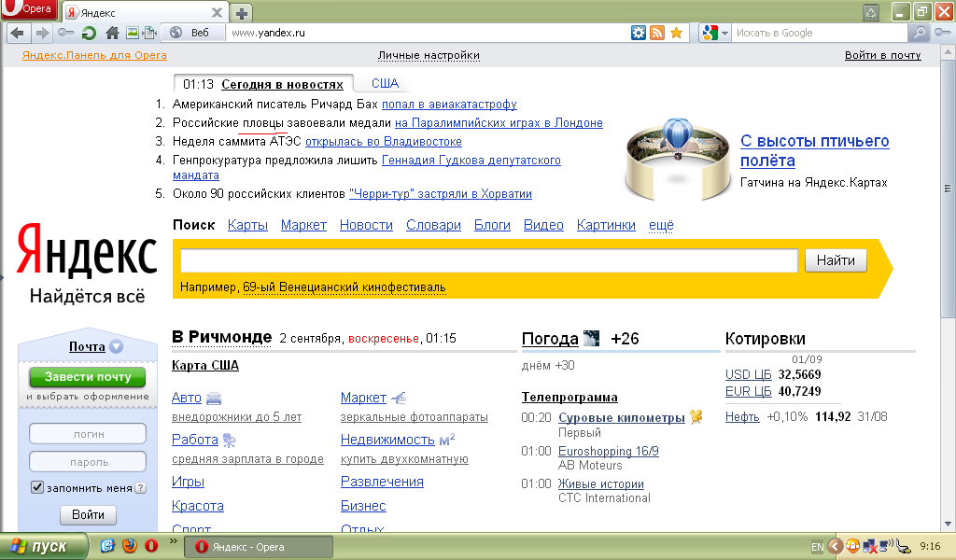Image resolution: width=956 pixels, height=560 pixels.
Task: Click the пароль input field
Action: (x=88, y=462)
